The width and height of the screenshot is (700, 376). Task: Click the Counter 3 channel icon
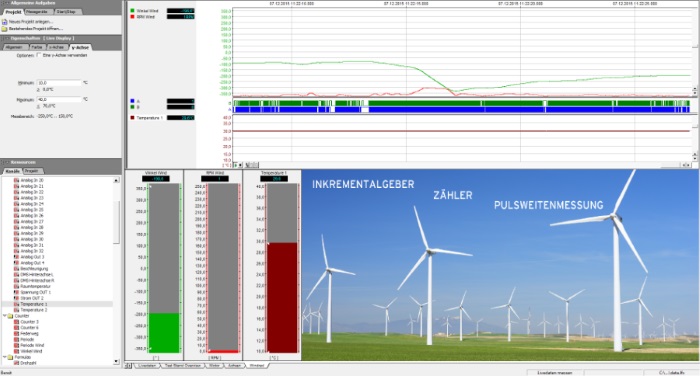tap(17, 322)
